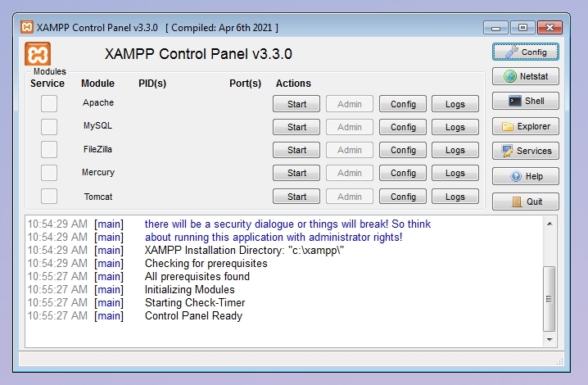Click the log scrollbar up arrow
588x385 pixels.
(550, 224)
